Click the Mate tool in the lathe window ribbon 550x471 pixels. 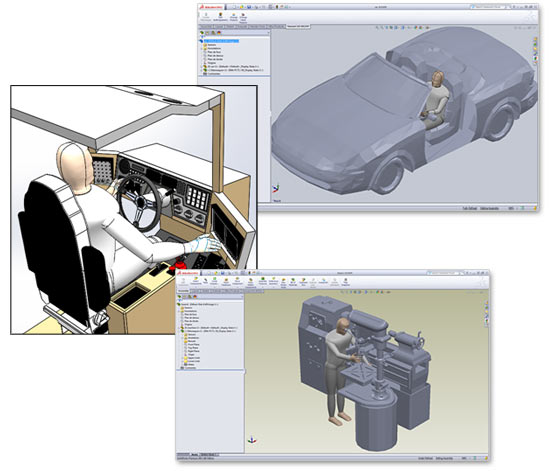click(205, 281)
